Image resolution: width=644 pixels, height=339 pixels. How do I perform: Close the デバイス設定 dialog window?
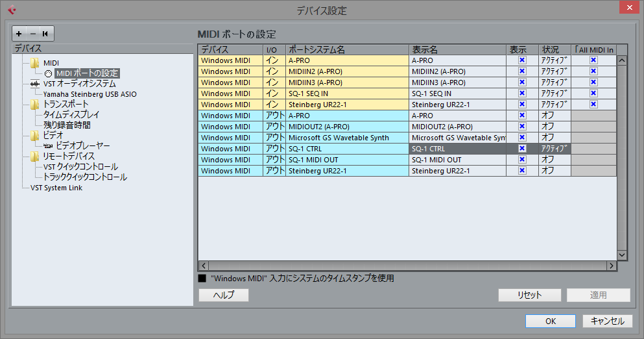629,7
